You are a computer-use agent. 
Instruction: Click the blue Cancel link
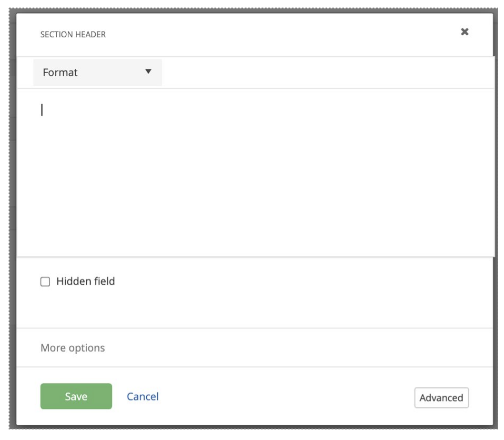click(143, 396)
